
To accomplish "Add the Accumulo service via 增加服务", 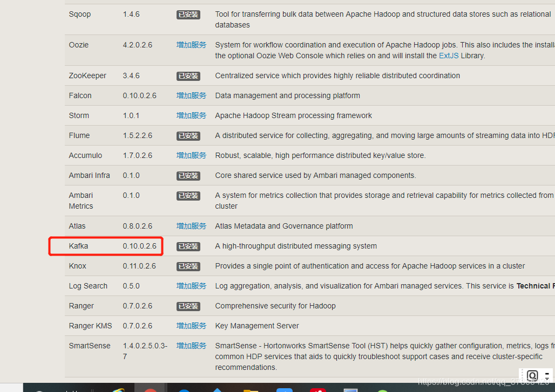I will [191, 155].
